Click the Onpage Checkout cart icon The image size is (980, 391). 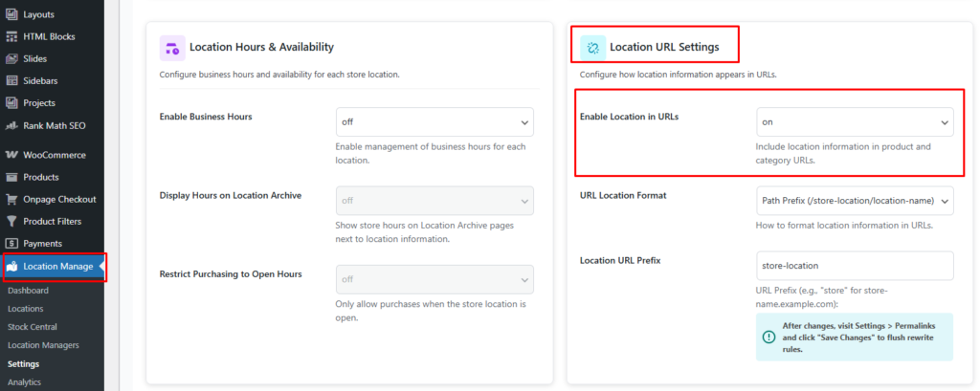point(11,199)
